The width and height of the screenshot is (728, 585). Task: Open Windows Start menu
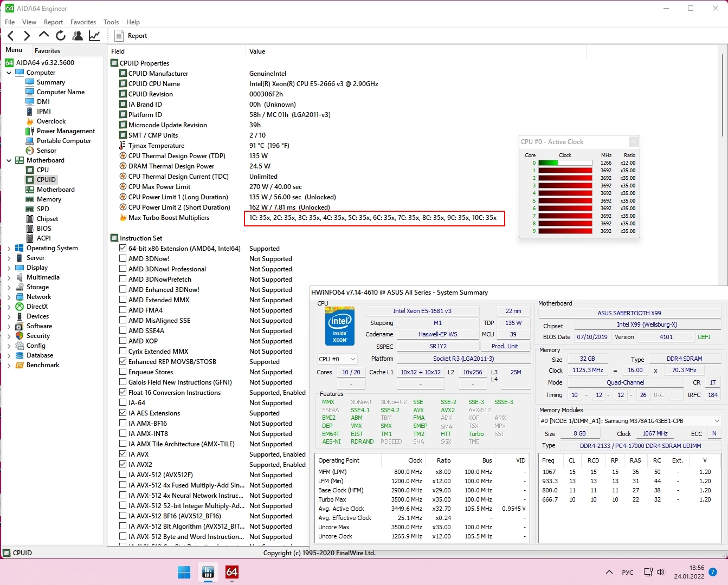(x=184, y=572)
